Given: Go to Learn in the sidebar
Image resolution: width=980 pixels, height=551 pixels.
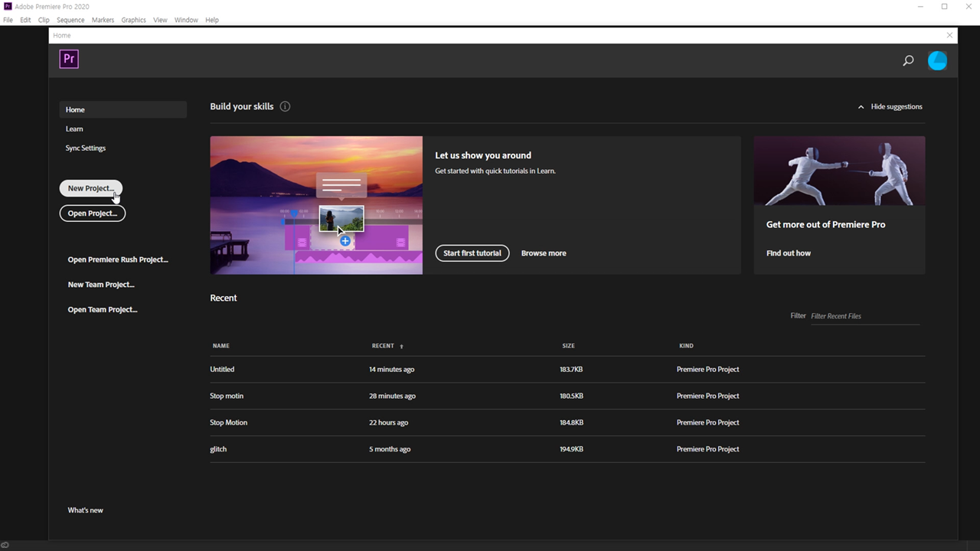Looking at the screenshot, I should [x=74, y=129].
